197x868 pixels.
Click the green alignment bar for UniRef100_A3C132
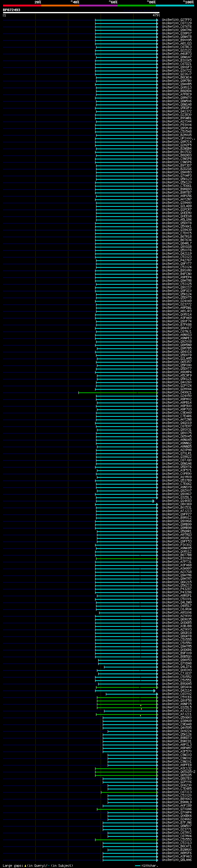tap(126, 769)
